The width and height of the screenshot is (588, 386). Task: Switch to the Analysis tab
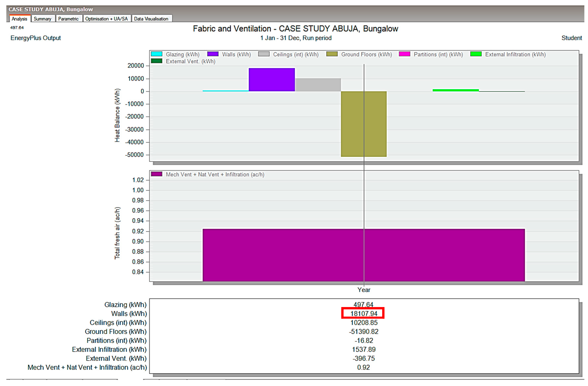pyautogui.click(x=19, y=19)
